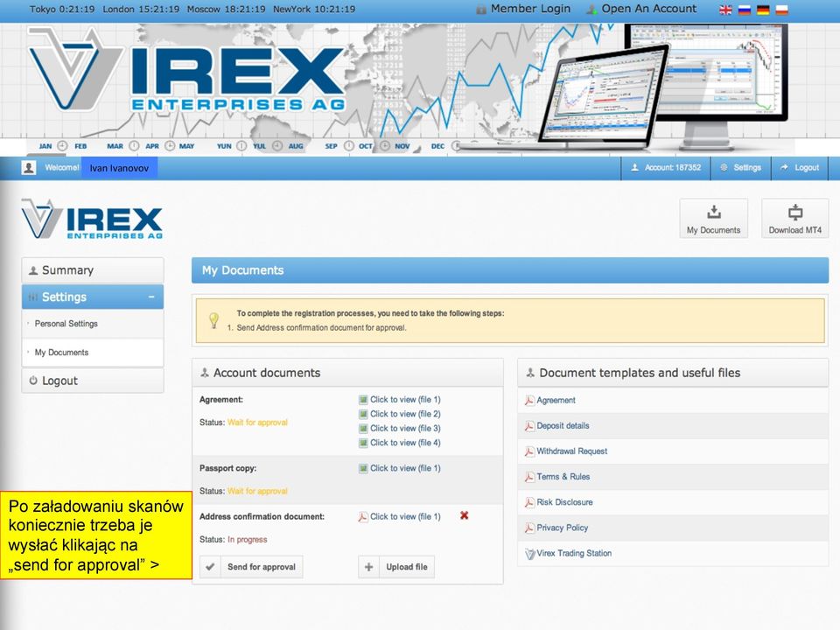The width and height of the screenshot is (840, 630).
Task: Click the Member Login link
Action: pos(530,9)
